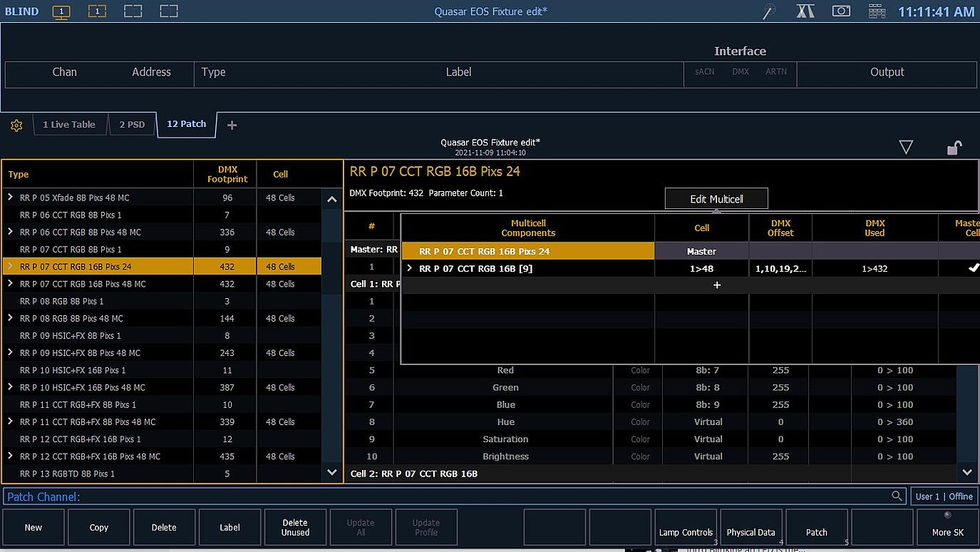
Task: Click the virtual keyboard icon near the clock
Action: 876,11
